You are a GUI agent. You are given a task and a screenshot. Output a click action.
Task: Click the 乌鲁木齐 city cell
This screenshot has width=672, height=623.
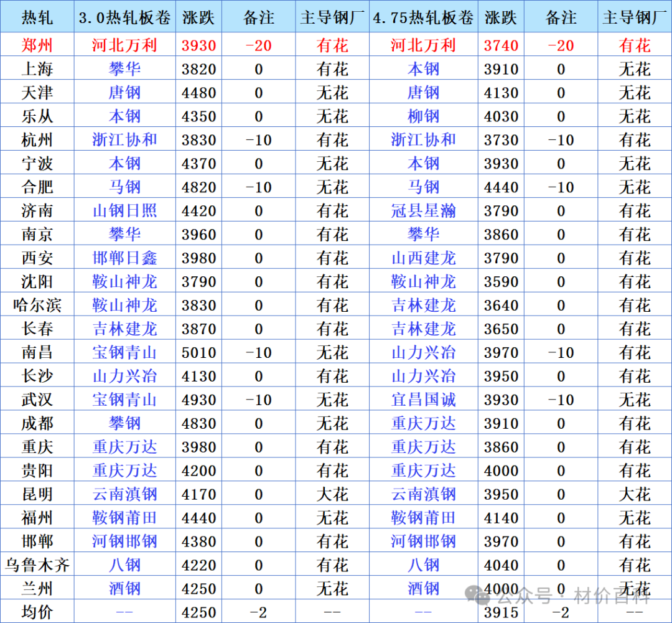coord(37,564)
